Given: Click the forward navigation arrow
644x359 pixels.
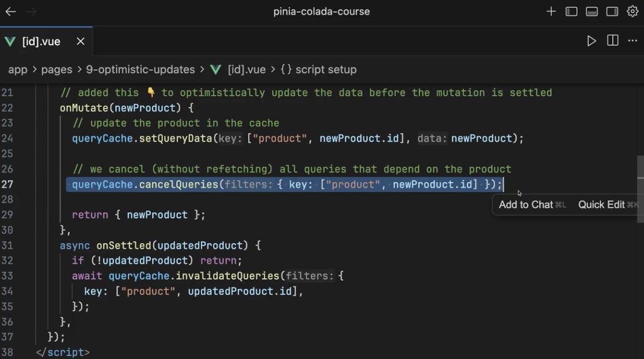Looking at the screenshot, I should [x=31, y=12].
